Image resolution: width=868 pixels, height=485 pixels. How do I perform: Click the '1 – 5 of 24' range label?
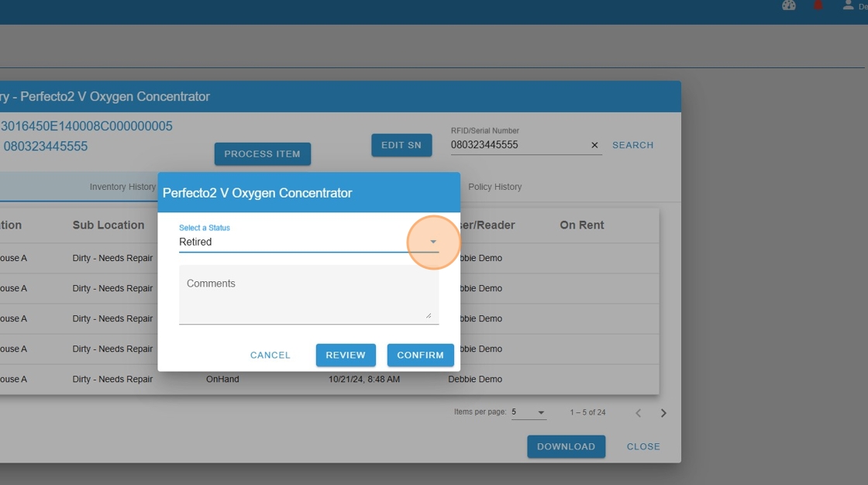[x=588, y=412]
